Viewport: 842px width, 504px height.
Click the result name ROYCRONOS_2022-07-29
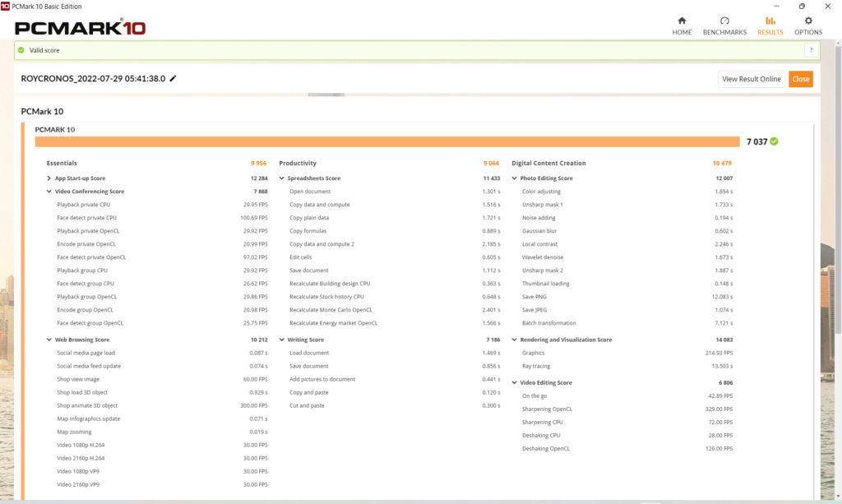[x=93, y=78]
